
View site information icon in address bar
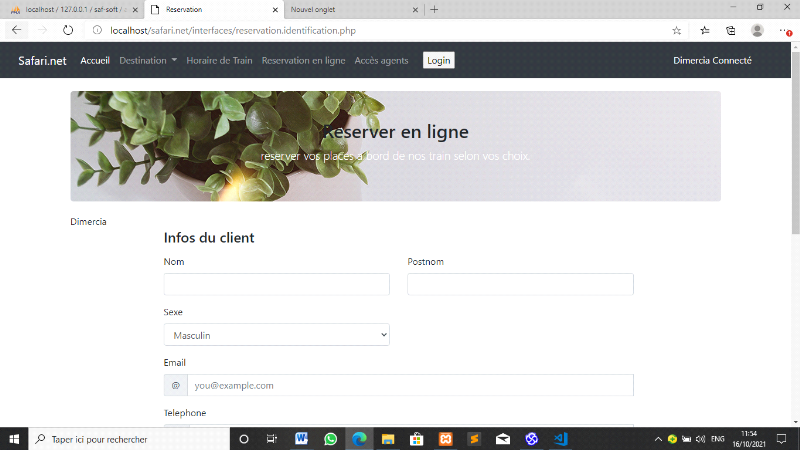[x=97, y=30]
